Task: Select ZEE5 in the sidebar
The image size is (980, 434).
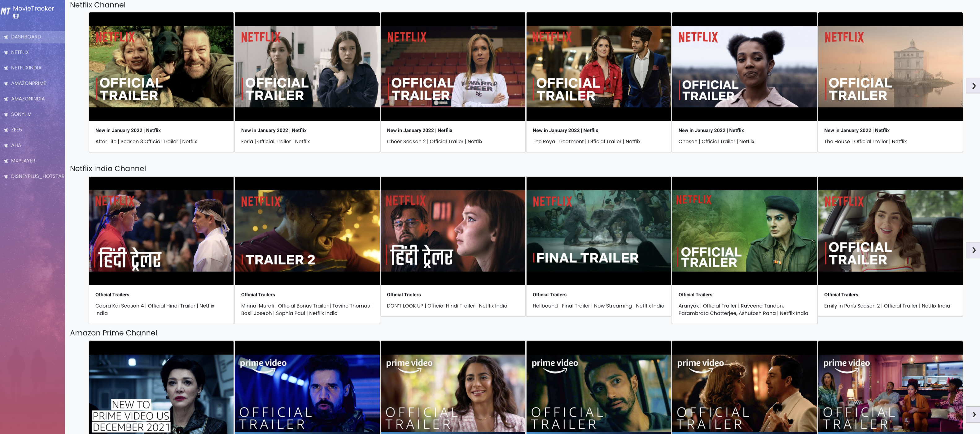Action: pyautogui.click(x=32, y=130)
